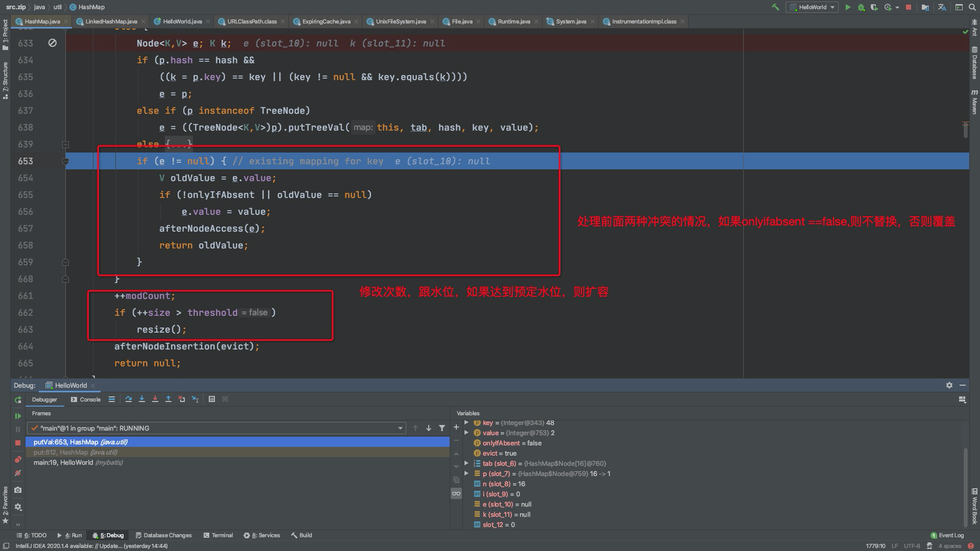This screenshot has height=551, width=980.
Task: Switch to UnixFileSystem.java tab
Action: [x=401, y=21]
